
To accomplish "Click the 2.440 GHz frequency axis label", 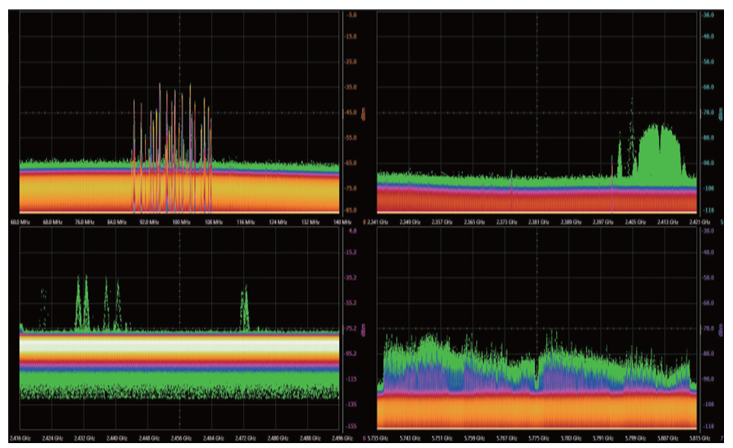I will [117, 438].
